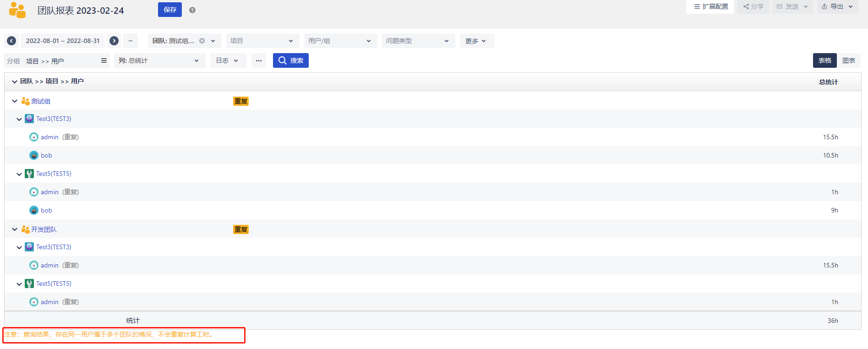Switch to 表格 view
The height and width of the screenshot is (349, 868).
824,60
